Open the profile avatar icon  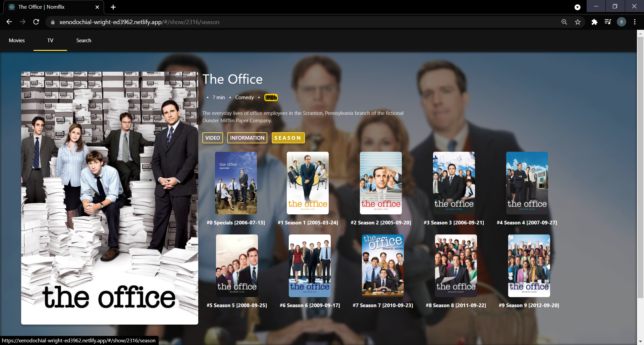pyautogui.click(x=621, y=22)
